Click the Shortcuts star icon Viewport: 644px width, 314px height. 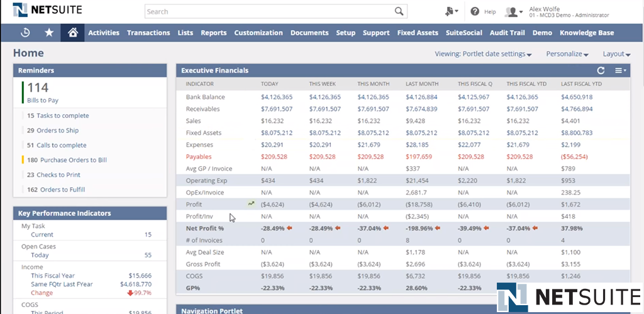coord(49,33)
